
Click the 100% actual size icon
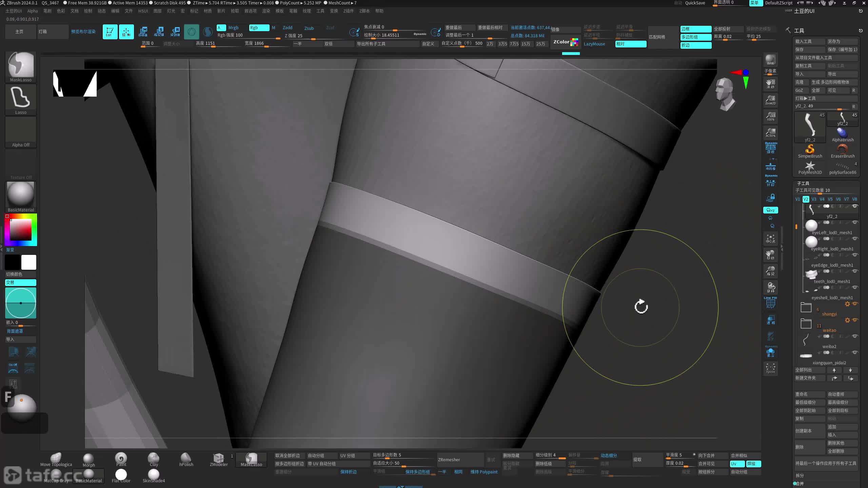pos(770,116)
